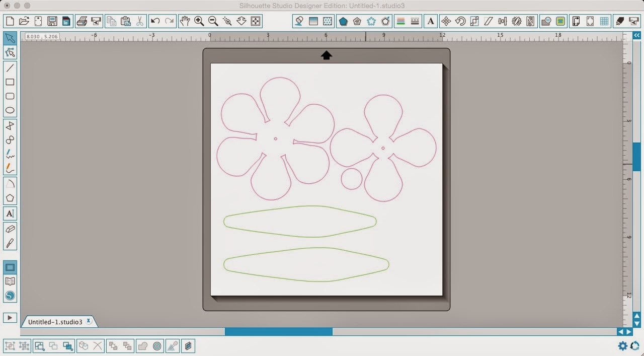Open a file using the folder icon

point(24,21)
